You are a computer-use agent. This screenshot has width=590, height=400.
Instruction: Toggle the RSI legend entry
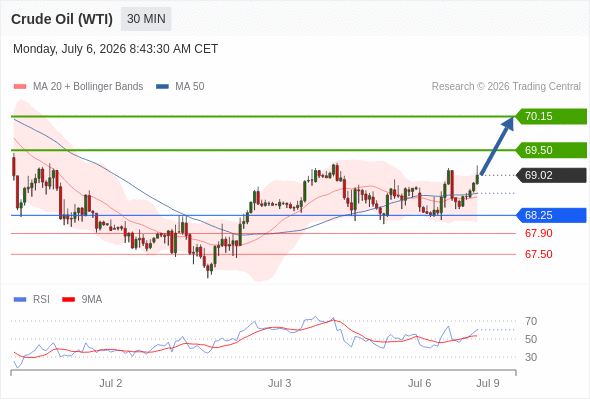pos(32,300)
